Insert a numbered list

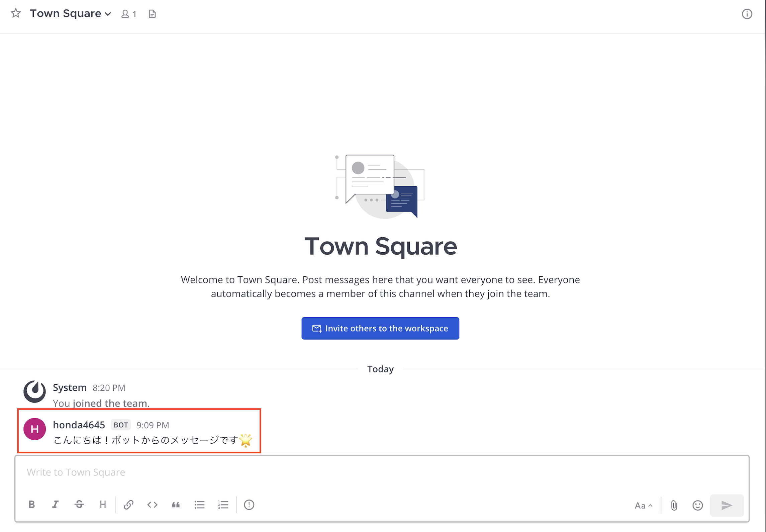pyautogui.click(x=223, y=505)
